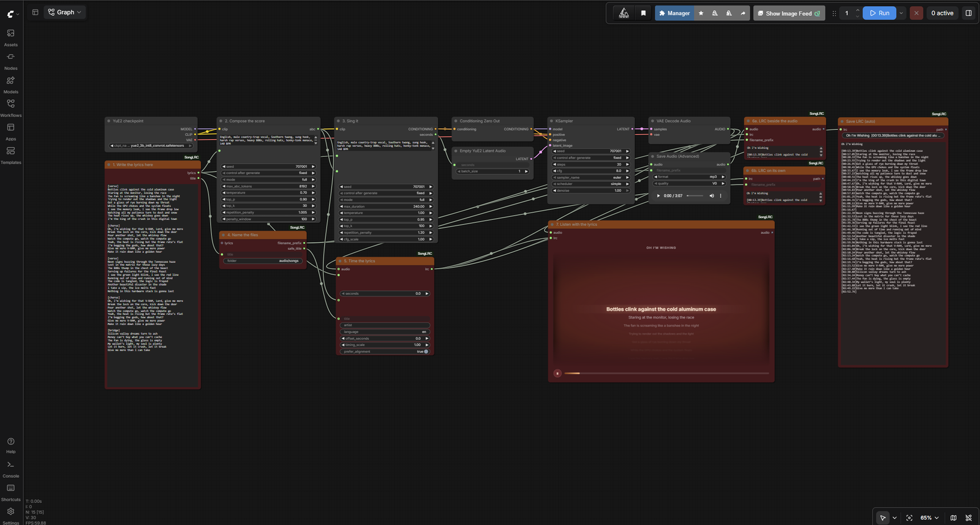Collapse the '5. Time the lyrics' node dot
The width and height of the screenshot is (980, 525).
click(x=340, y=261)
